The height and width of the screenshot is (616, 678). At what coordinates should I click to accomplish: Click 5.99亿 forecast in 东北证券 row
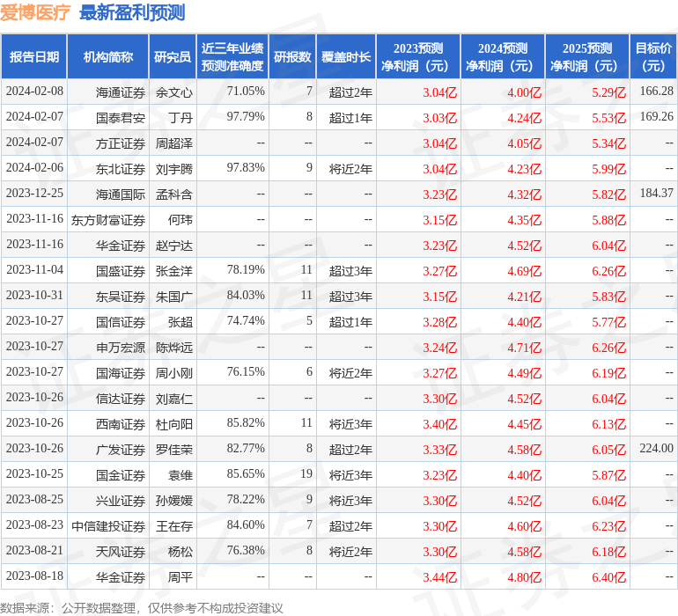point(608,169)
